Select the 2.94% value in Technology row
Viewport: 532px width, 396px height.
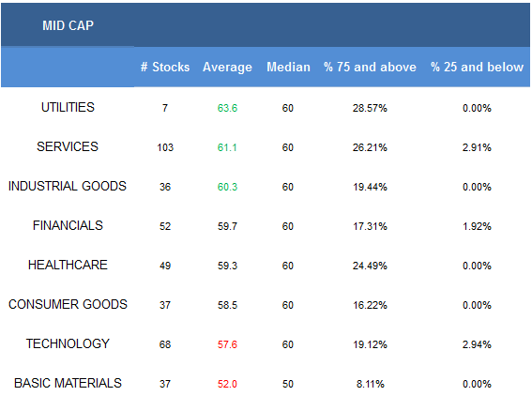pos(477,344)
